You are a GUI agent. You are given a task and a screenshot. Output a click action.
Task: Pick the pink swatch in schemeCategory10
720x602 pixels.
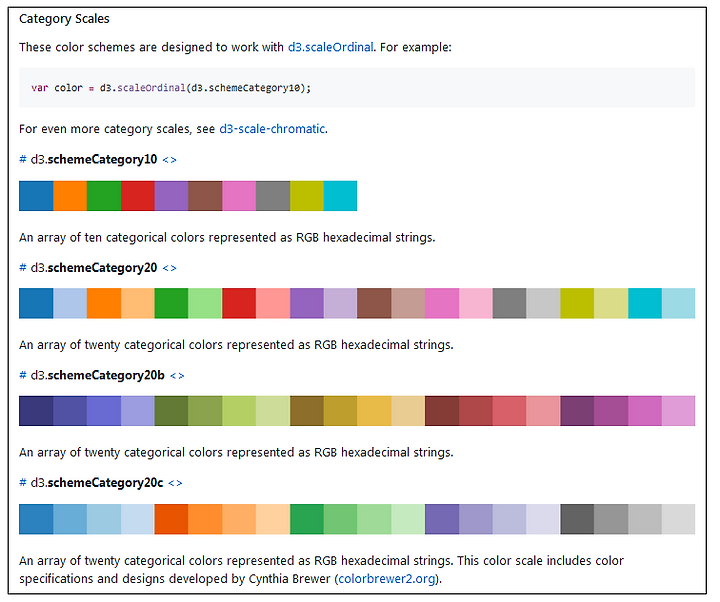pyautogui.click(x=239, y=196)
